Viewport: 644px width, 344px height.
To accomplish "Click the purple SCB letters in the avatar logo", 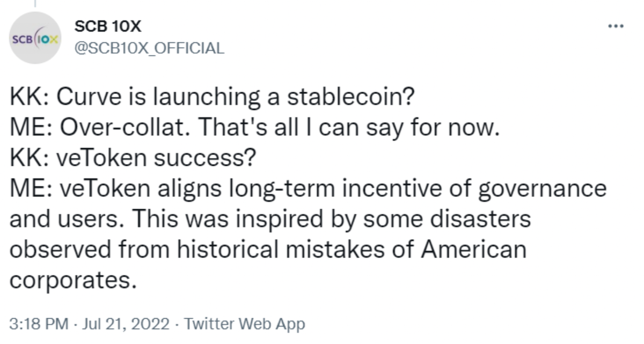I will click(21, 39).
